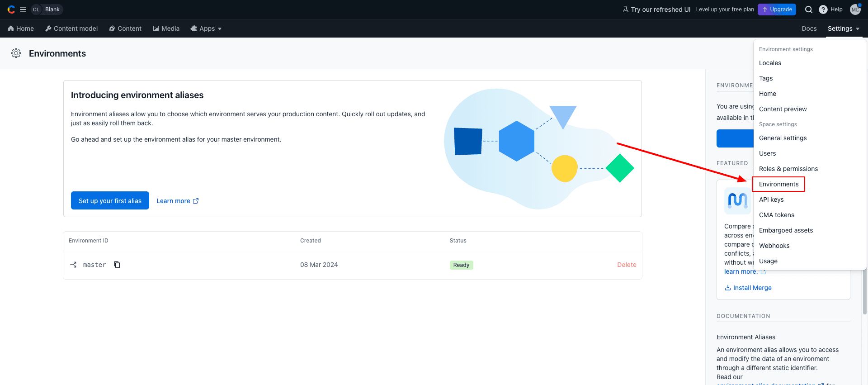Open the Learn more link
Image resolution: width=868 pixels, height=385 pixels.
pyautogui.click(x=177, y=201)
